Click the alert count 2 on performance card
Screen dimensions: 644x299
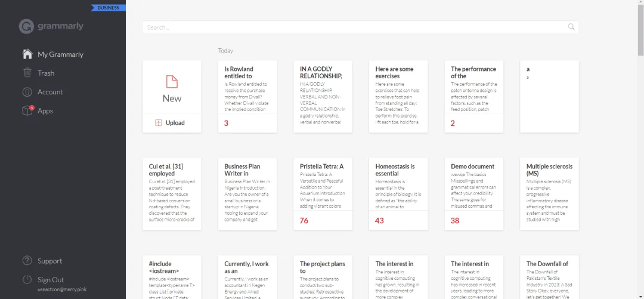click(x=453, y=123)
